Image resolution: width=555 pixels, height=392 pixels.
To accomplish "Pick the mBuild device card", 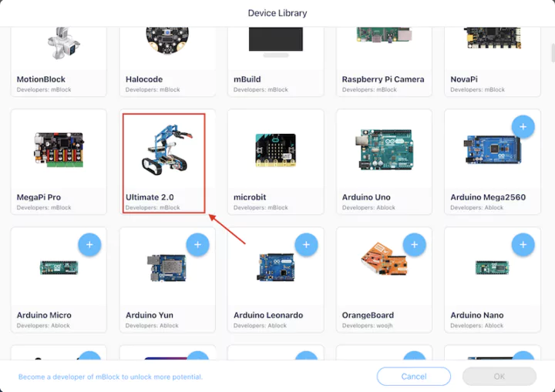I will point(275,62).
